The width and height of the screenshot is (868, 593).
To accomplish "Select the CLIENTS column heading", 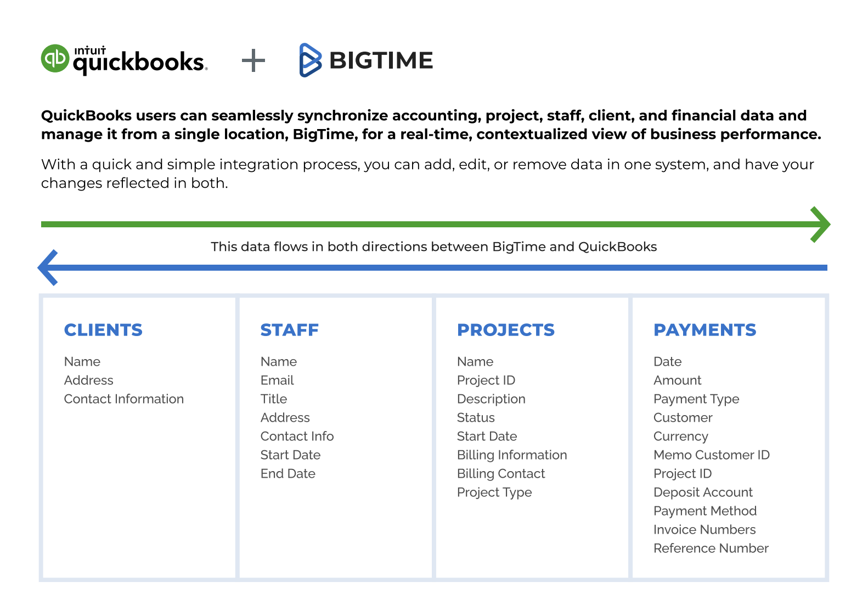I will pos(103,330).
